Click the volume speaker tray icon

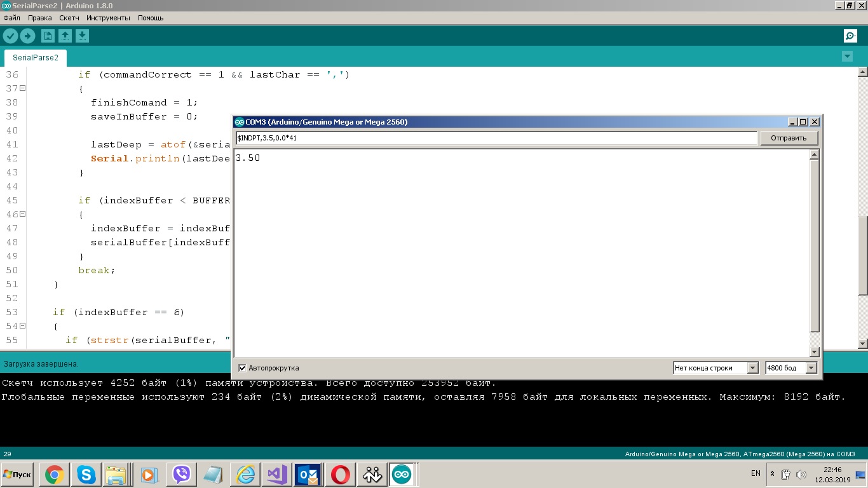(x=801, y=474)
